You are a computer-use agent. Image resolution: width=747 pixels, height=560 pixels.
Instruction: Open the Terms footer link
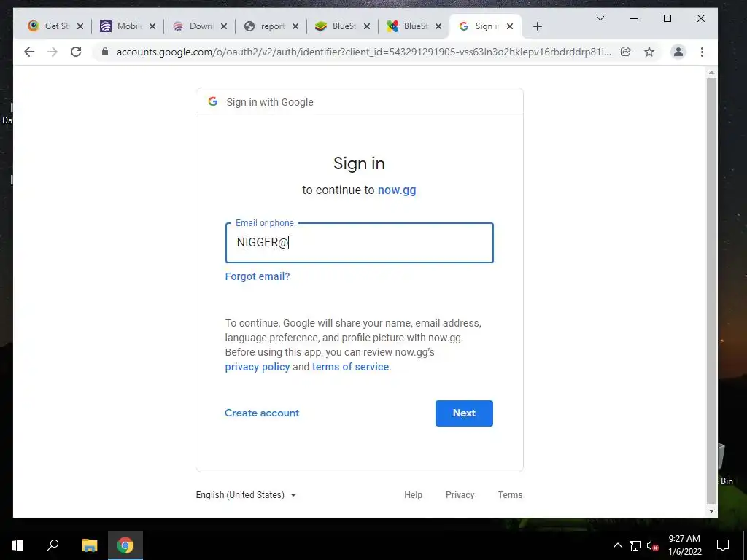[x=510, y=495]
